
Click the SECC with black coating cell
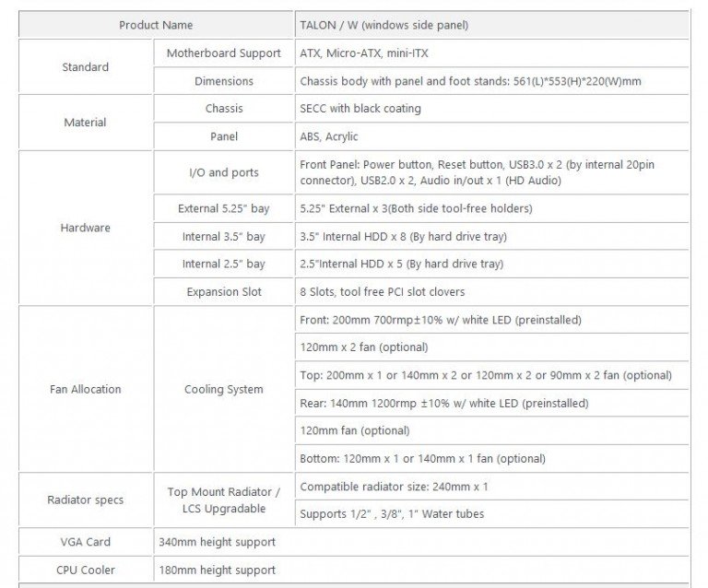pyautogui.click(x=491, y=109)
